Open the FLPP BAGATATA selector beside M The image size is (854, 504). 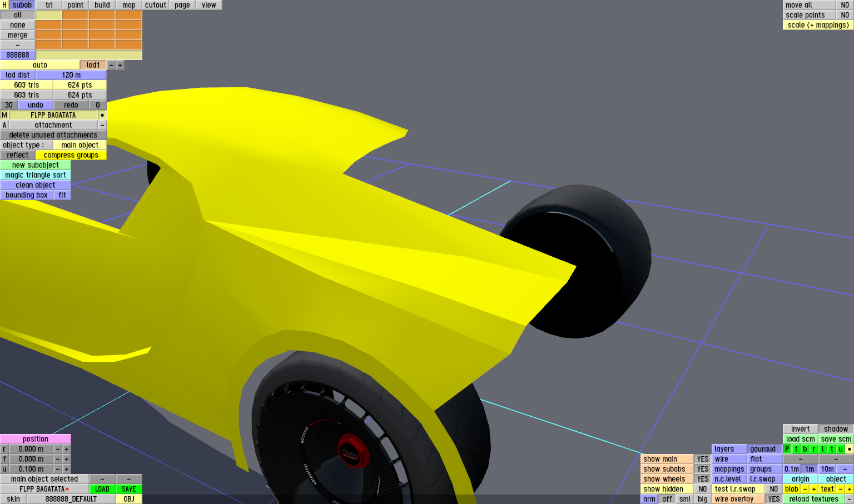click(x=53, y=115)
